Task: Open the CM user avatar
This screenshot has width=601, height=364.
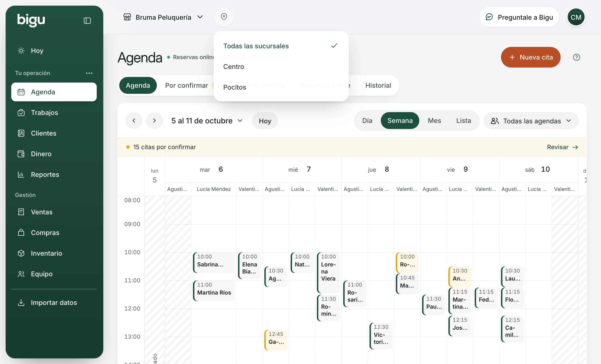Action: point(576,17)
